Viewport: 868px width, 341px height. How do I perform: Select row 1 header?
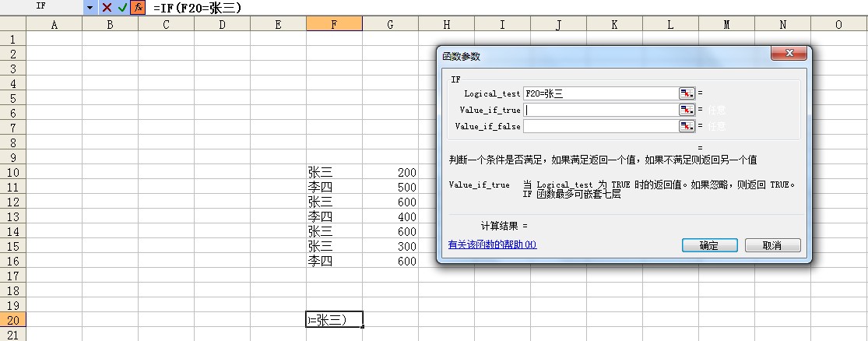pyautogui.click(x=12, y=39)
